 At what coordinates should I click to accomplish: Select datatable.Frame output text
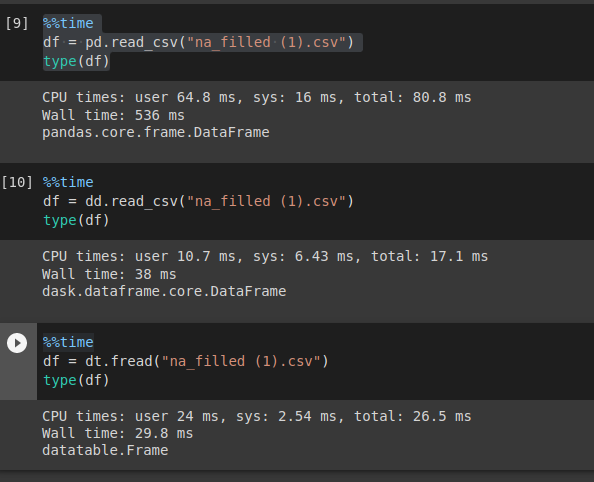click(105, 451)
